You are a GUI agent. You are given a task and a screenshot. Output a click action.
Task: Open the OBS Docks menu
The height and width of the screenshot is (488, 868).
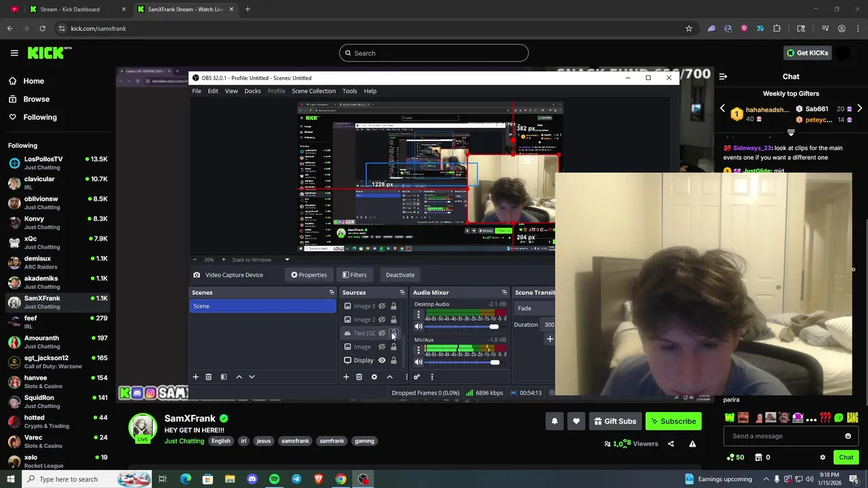(x=252, y=91)
